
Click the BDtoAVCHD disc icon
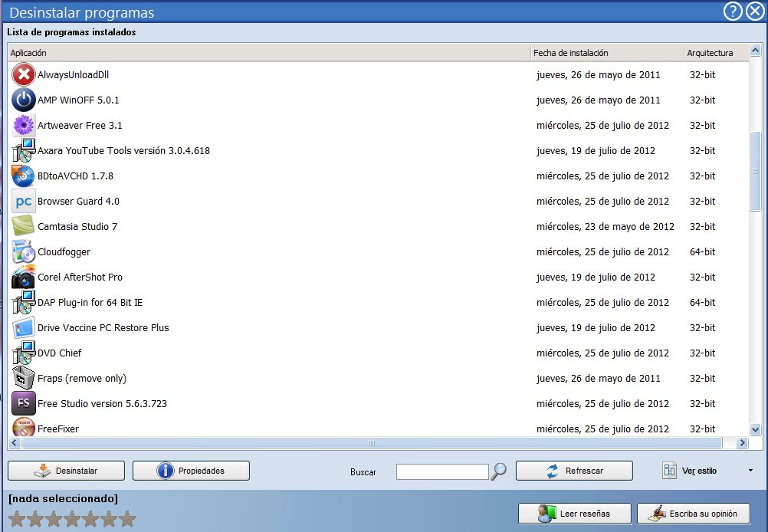click(x=23, y=176)
